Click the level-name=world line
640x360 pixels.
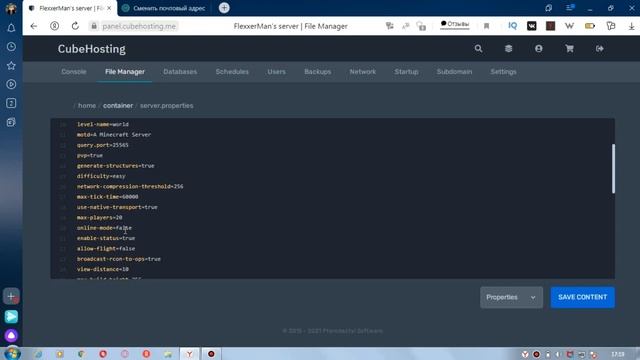[102, 124]
